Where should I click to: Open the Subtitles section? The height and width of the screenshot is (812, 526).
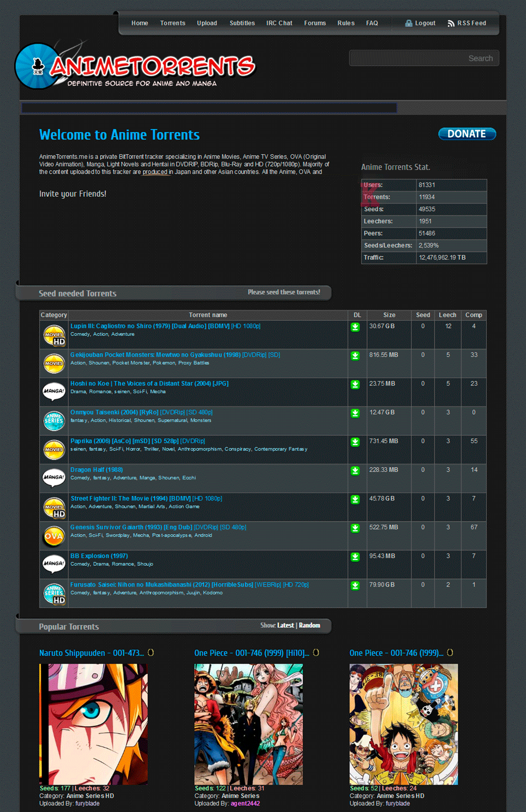(242, 23)
